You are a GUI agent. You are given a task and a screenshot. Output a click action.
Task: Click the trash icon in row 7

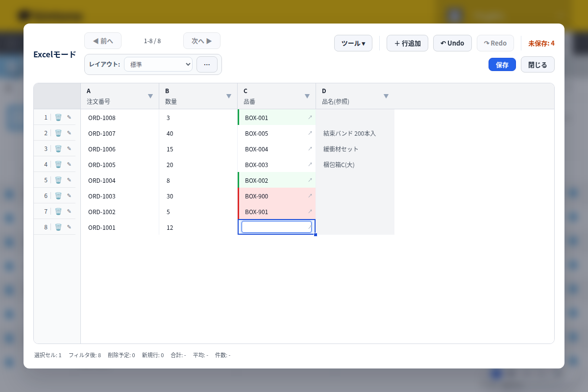58,211
